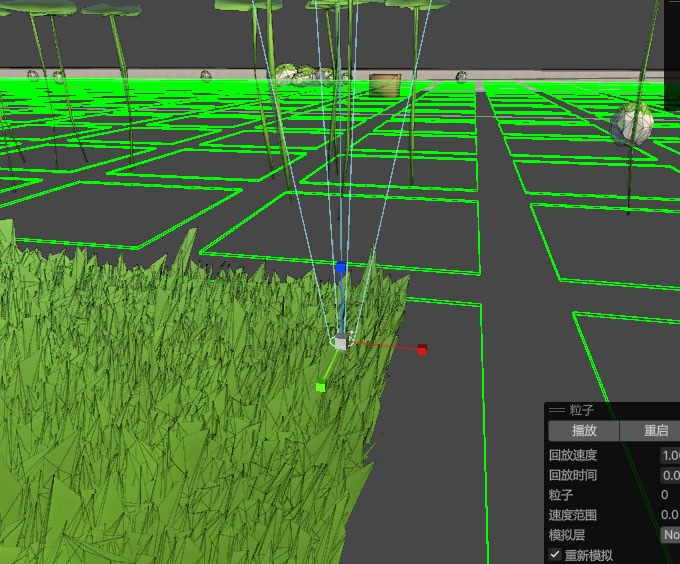This screenshot has width=680, height=564.
Task: Click the 回放速度 value field
Action: pos(670,455)
